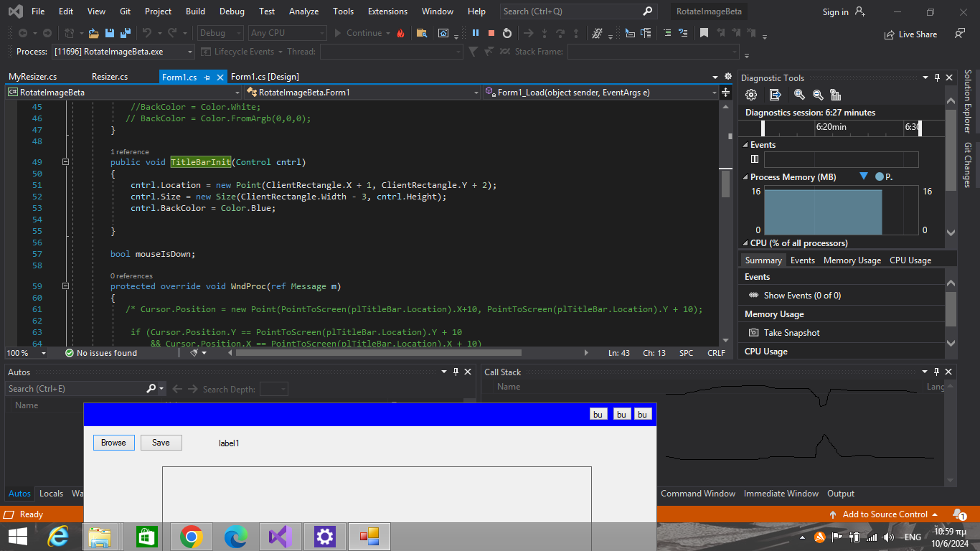This screenshot has width=980, height=551.
Task: Collapse the Process Memory graph section
Action: (745, 177)
